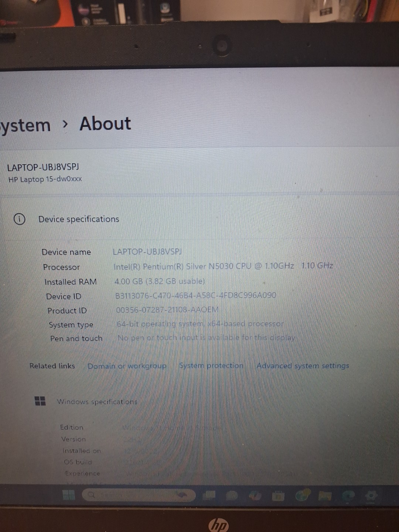Open the Domain or workgroup link

127,366
